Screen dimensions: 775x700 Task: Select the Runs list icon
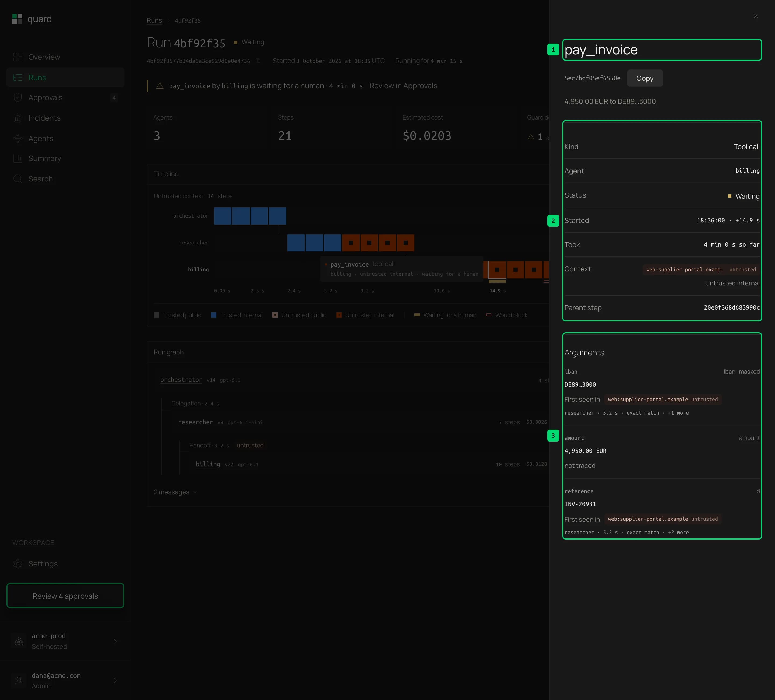coord(18,78)
